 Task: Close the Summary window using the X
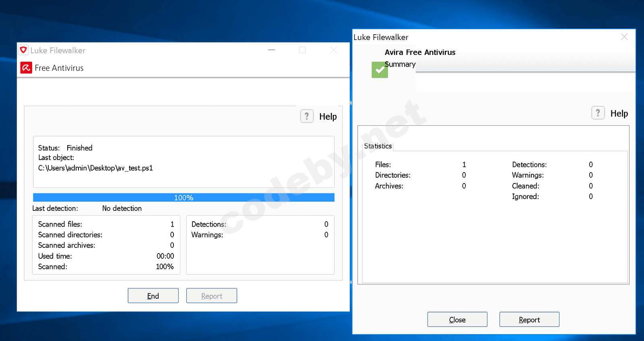(624, 37)
